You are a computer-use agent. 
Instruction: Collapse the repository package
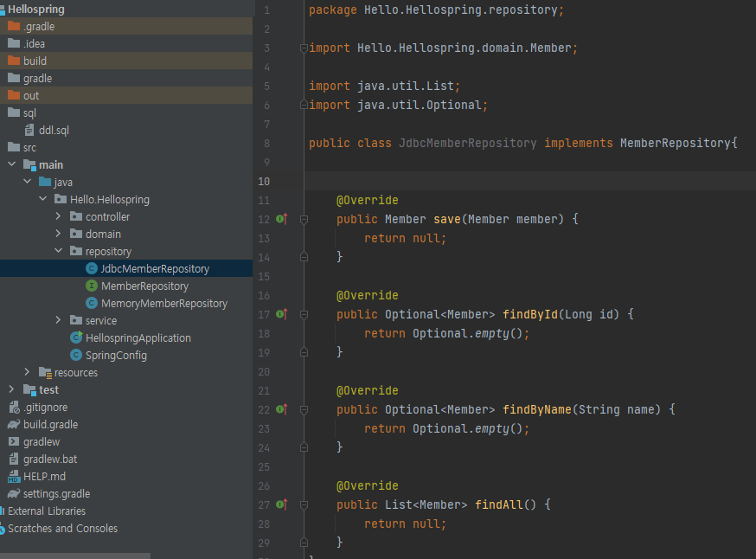coord(58,251)
